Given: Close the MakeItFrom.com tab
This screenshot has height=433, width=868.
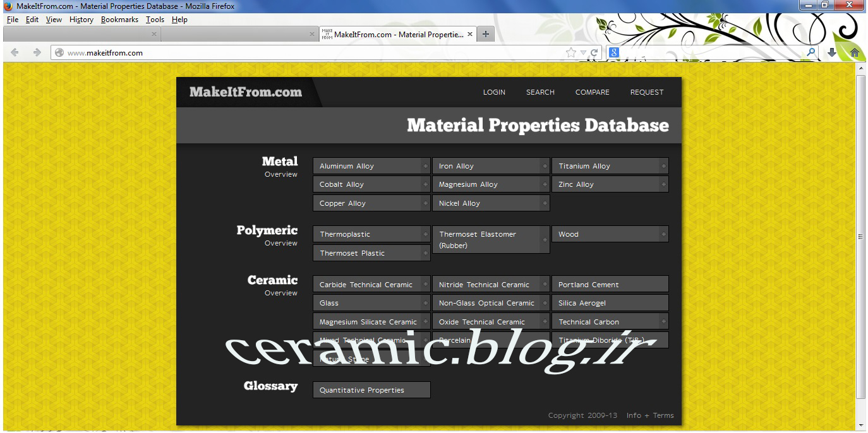Looking at the screenshot, I should click(470, 34).
